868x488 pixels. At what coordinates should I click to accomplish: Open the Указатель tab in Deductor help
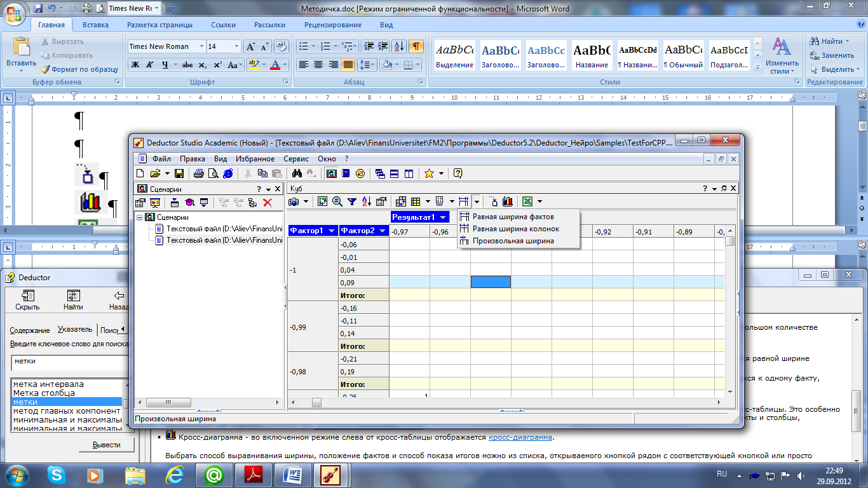(x=75, y=329)
